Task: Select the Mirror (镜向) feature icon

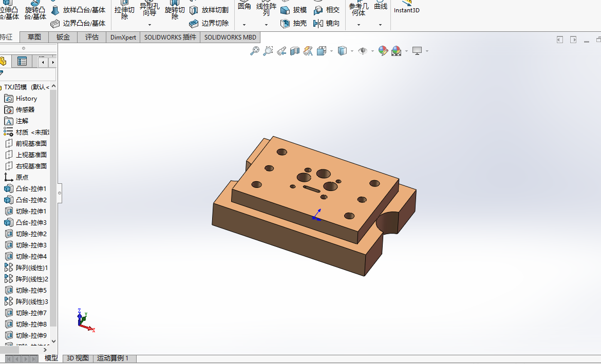Action: 318,23
